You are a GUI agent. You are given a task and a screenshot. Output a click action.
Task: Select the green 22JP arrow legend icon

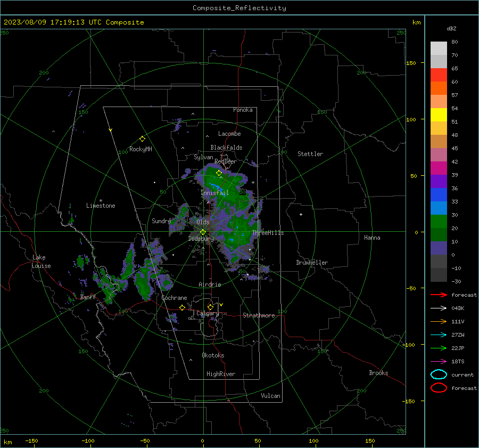coord(439,348)
